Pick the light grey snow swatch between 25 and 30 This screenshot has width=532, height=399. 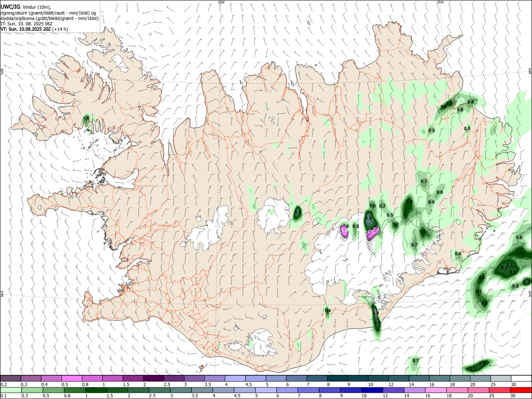501,378
